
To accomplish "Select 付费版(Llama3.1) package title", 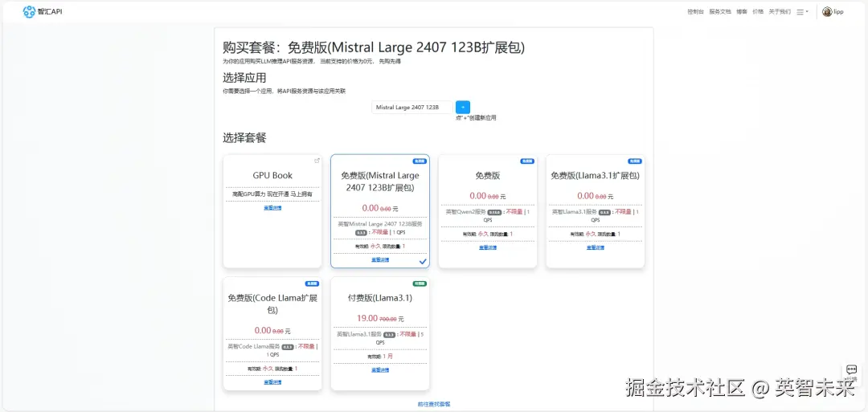I will click(379, 298).
